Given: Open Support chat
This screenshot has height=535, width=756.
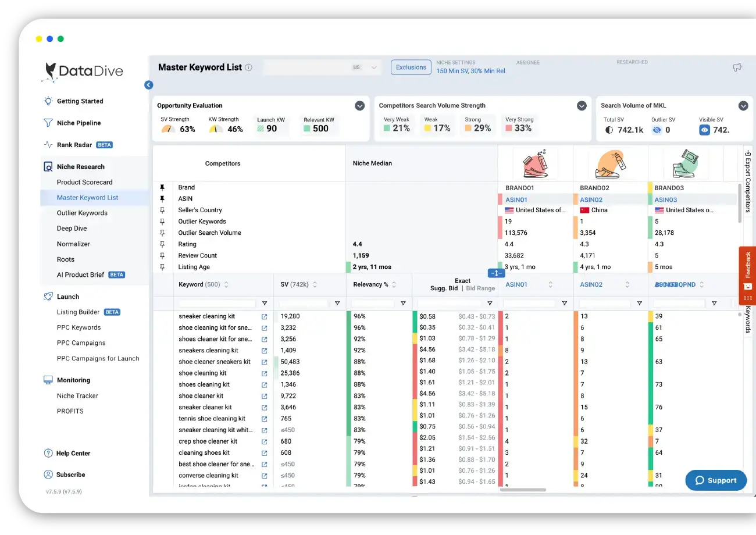Looking at the screenshot, I should pos(716,480).
